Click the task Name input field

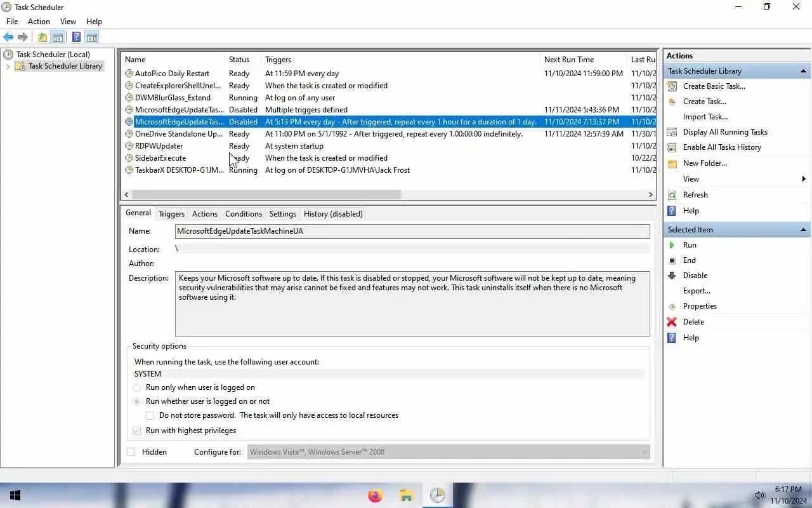point(412,231)
